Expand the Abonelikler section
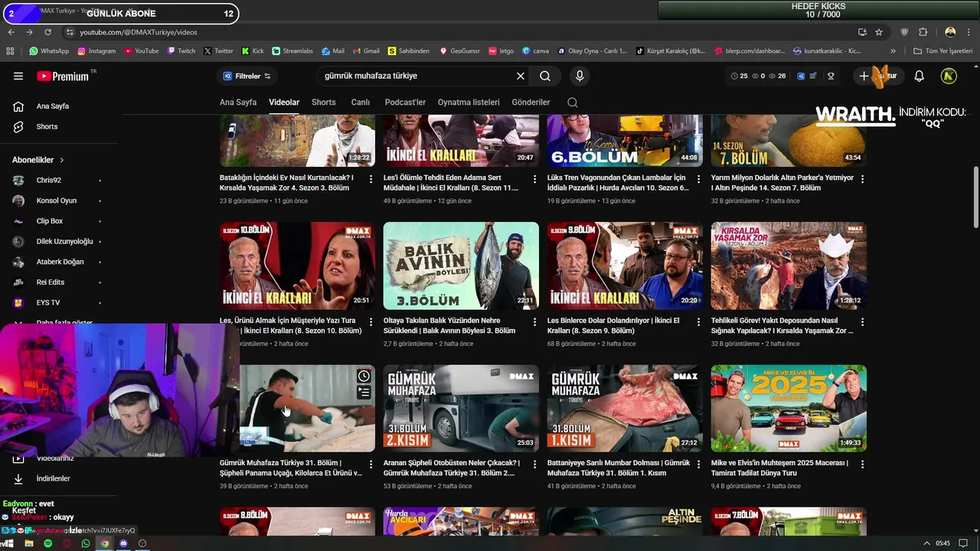The image size is (980, 551). tap(38, 160)
